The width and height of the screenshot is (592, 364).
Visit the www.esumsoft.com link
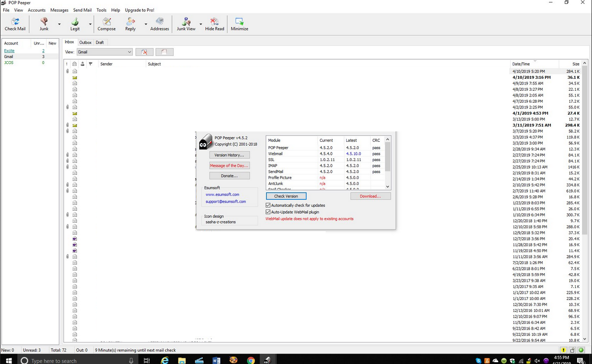(x=222, y=194)
